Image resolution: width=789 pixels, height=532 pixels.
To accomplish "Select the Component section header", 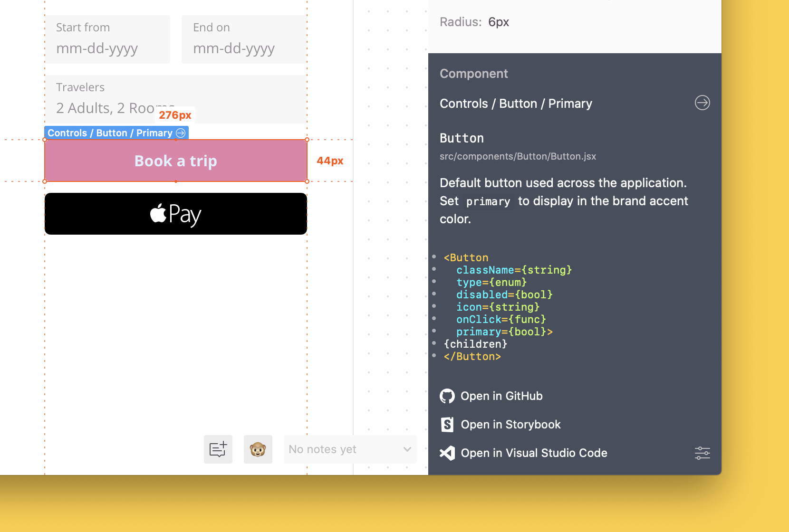I will pyautogui.click(x=474, y=73).
